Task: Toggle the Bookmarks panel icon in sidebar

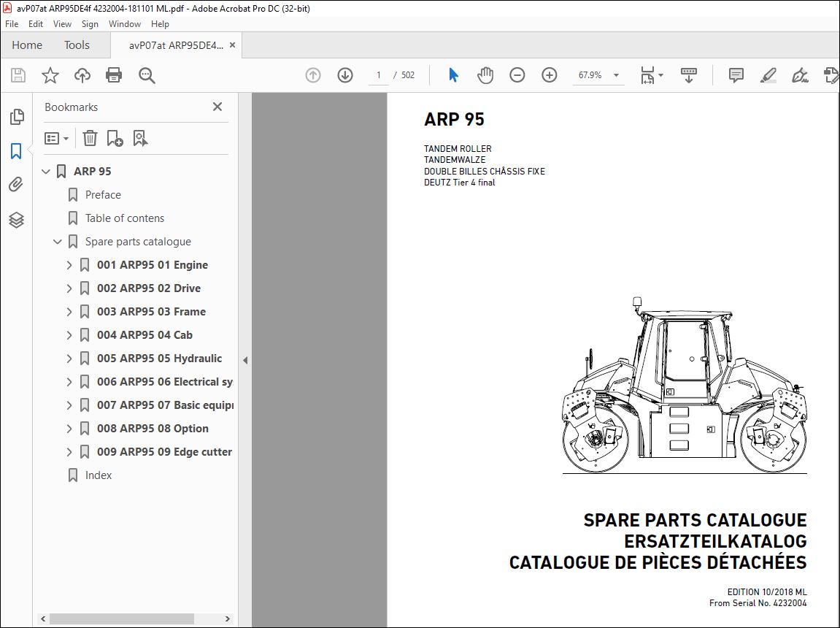Action: point(16,151)
